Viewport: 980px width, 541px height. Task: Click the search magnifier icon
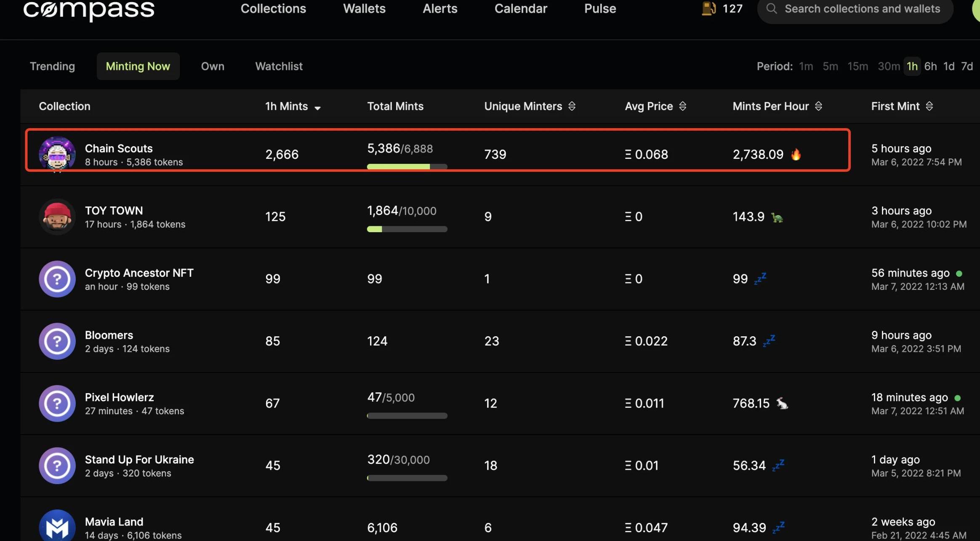click(771, 8)
